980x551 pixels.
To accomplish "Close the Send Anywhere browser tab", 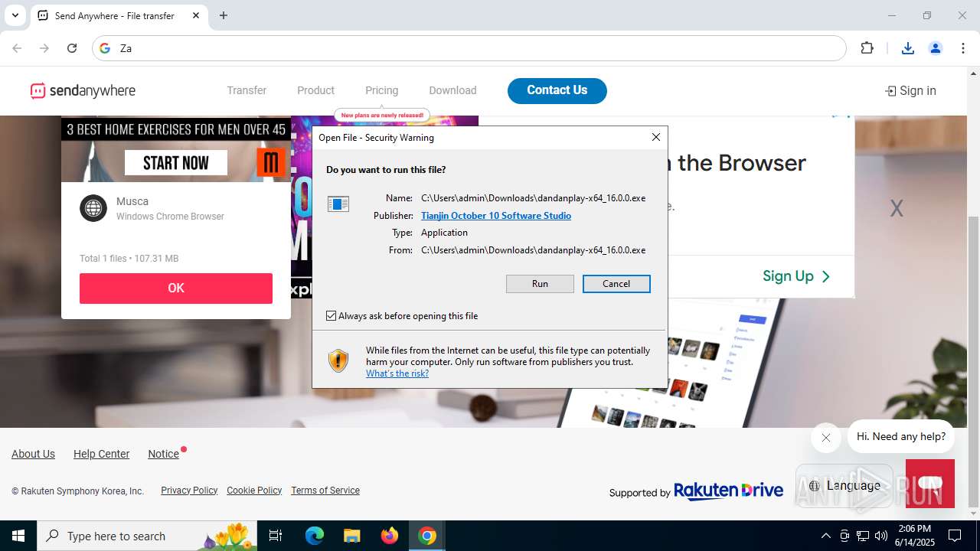I will coord(196,15).
